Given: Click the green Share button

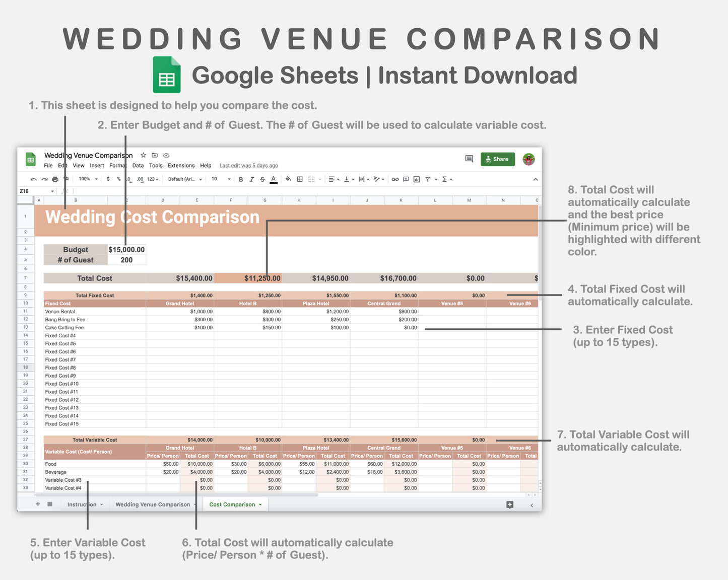Looking at the screenshot, I should (498, 159).
